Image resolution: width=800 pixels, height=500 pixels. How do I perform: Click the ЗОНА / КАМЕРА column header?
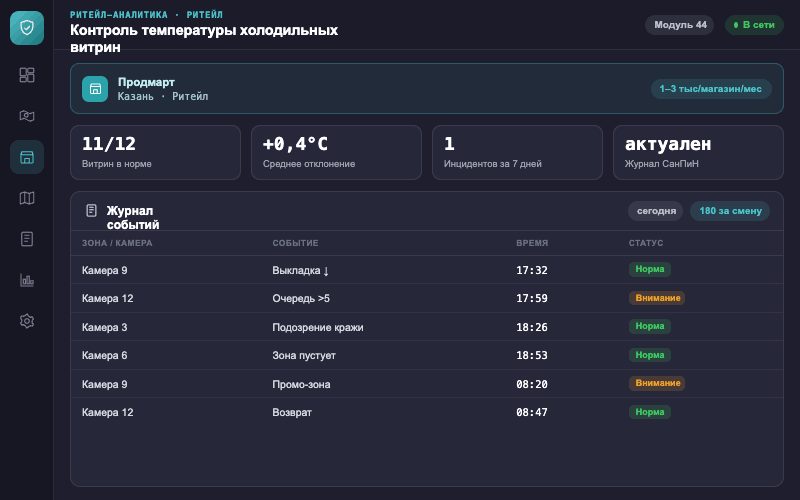click(117, 243)
